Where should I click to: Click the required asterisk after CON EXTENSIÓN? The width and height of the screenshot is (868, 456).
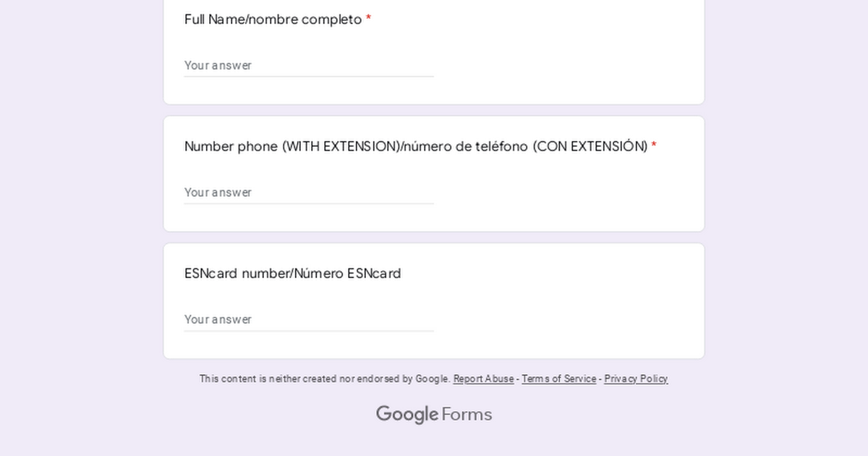coord(654,147)
